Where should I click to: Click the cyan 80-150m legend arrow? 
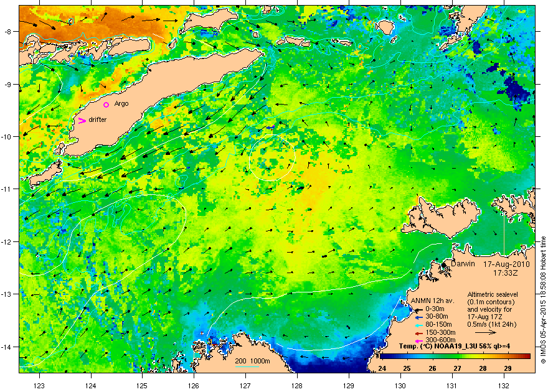(x=419, y=325)
